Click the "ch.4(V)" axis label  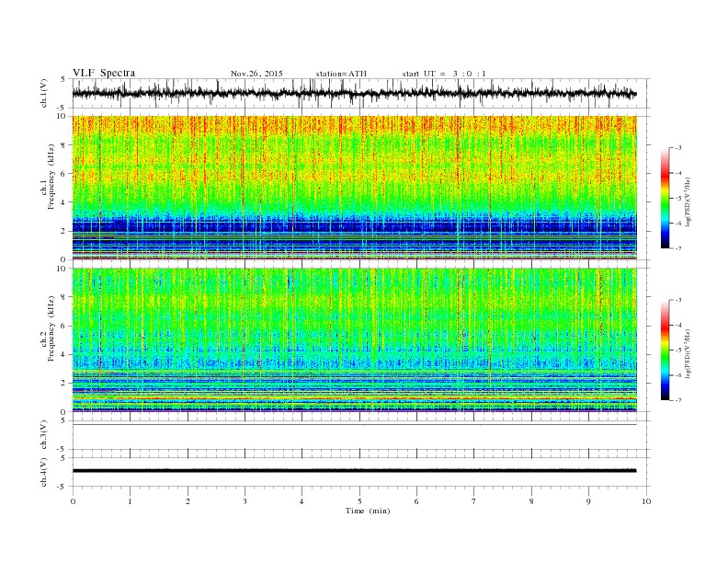click(x=45, y=472)
